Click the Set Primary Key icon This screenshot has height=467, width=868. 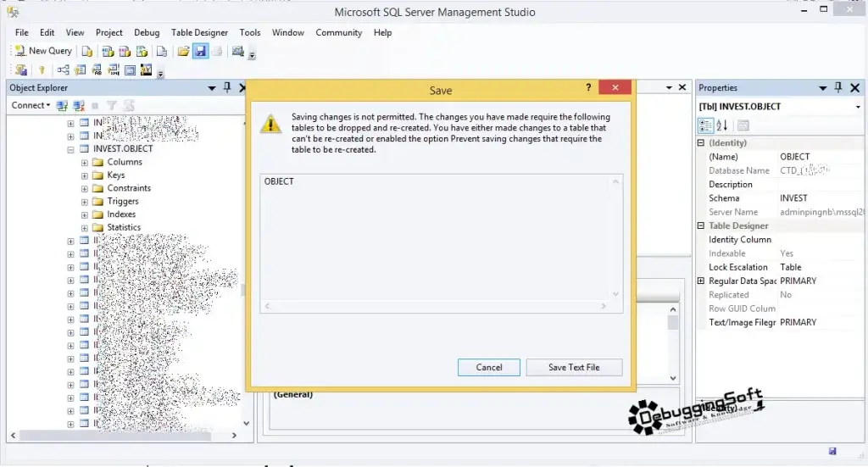pos(42,69)
